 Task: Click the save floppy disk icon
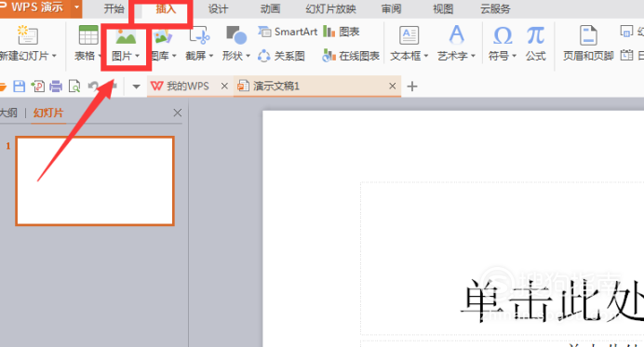[x=20, y=87]
